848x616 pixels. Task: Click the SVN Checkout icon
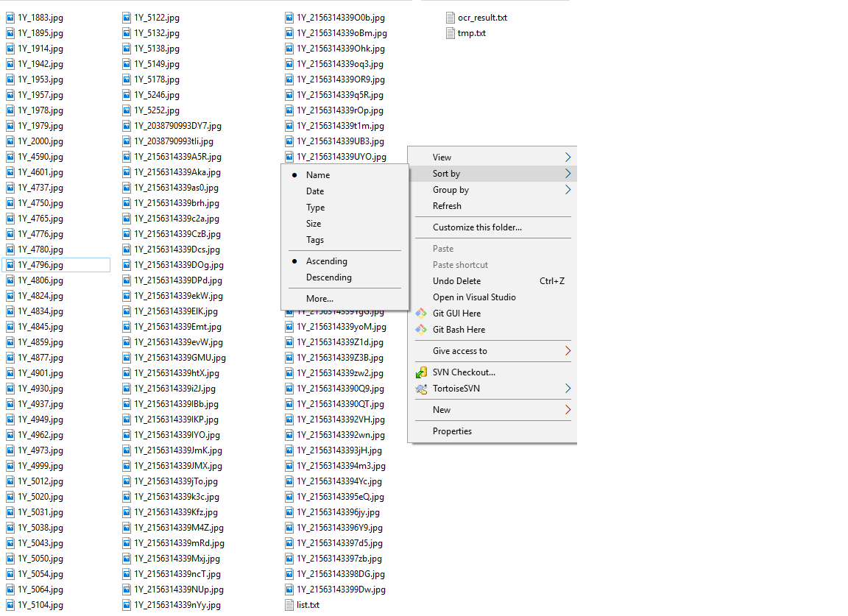(421, 372)
